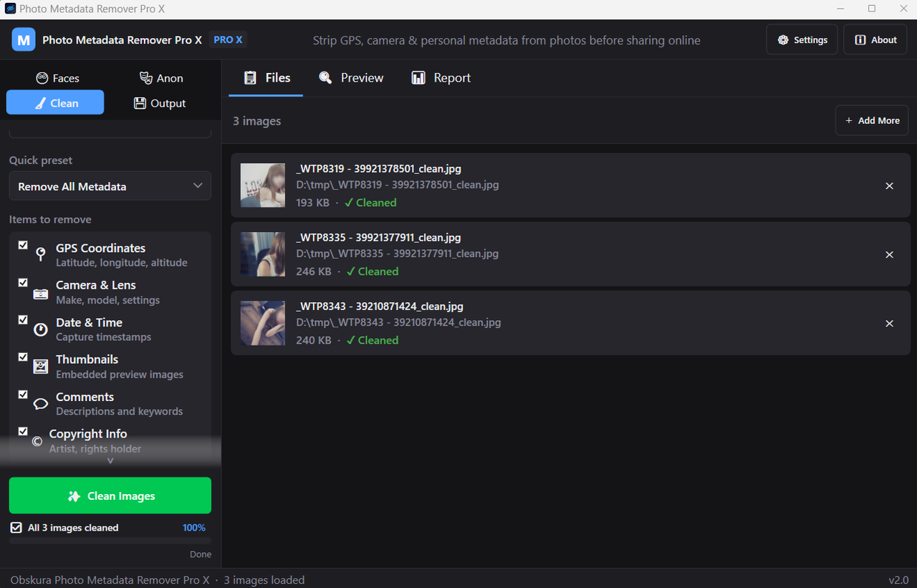Click the sparkle icon on Clean Images
Image resolution: width=917 pixels, height=588 pixels.
(74, 496)
